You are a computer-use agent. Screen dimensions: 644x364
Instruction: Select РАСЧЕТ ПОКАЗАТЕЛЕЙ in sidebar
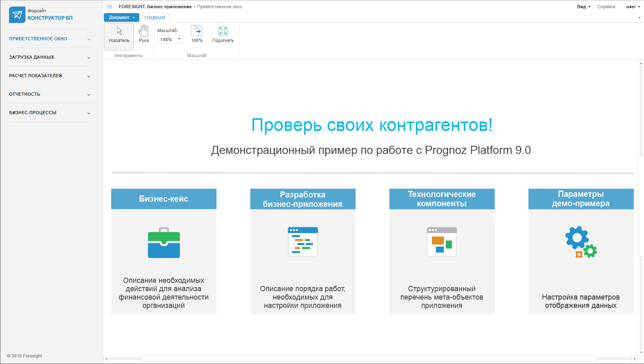[36, 76]
